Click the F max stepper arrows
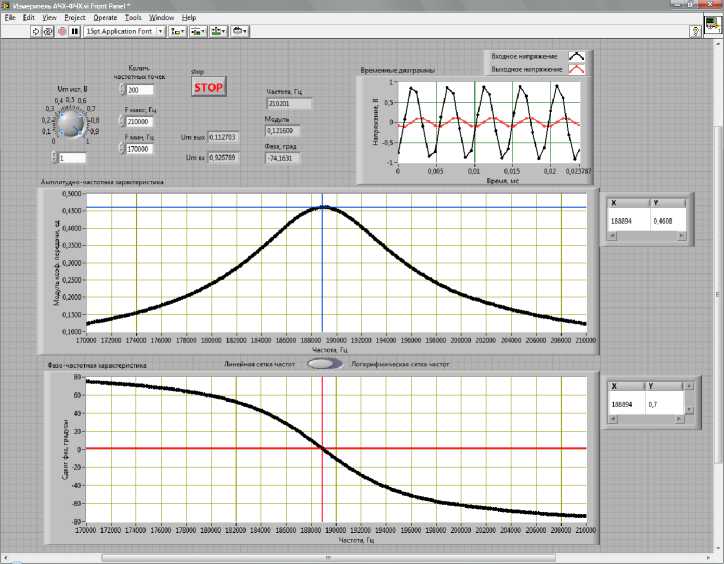 (x=119, y=121)
